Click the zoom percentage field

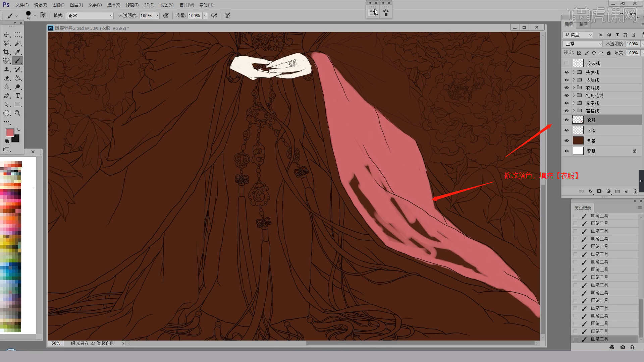pos(56,343)
